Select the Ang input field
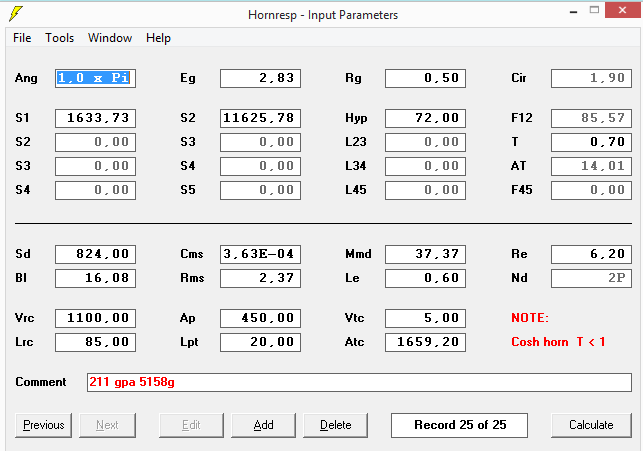 (96, 78)
